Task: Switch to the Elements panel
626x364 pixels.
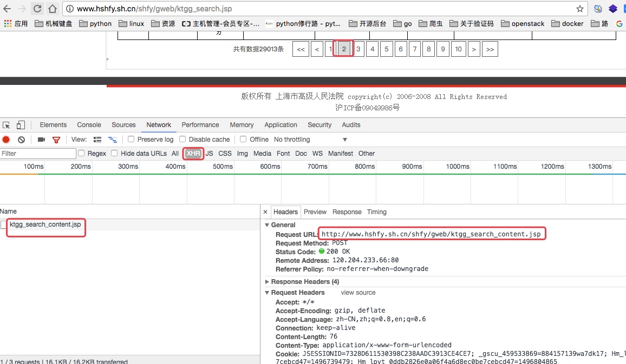Action: [53, 125]
